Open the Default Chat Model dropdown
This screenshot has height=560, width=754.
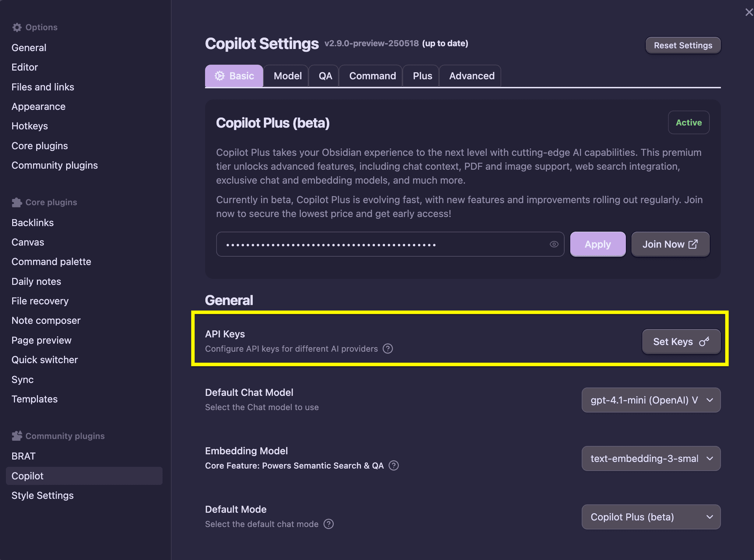click(651, 400)
